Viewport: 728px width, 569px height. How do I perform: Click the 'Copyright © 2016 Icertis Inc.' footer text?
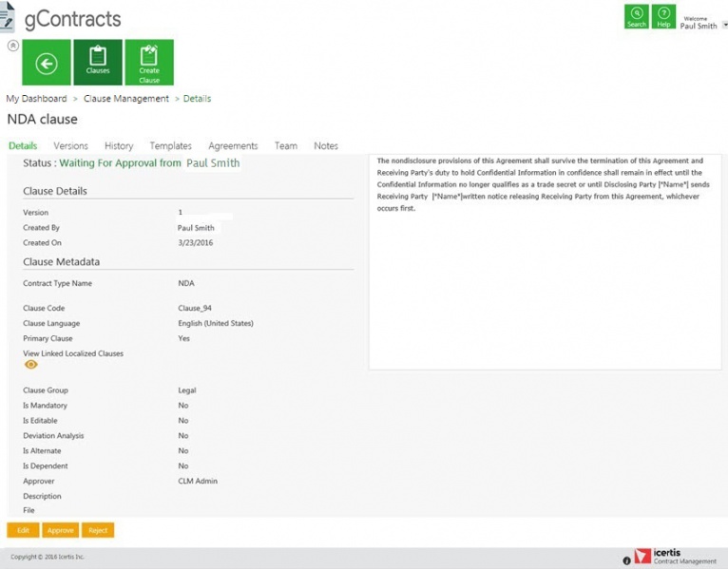(x=48, y=557)
